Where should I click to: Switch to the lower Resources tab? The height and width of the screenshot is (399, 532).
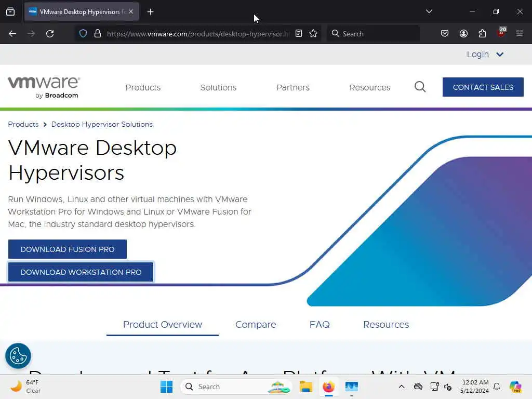(x=386, y=325)
